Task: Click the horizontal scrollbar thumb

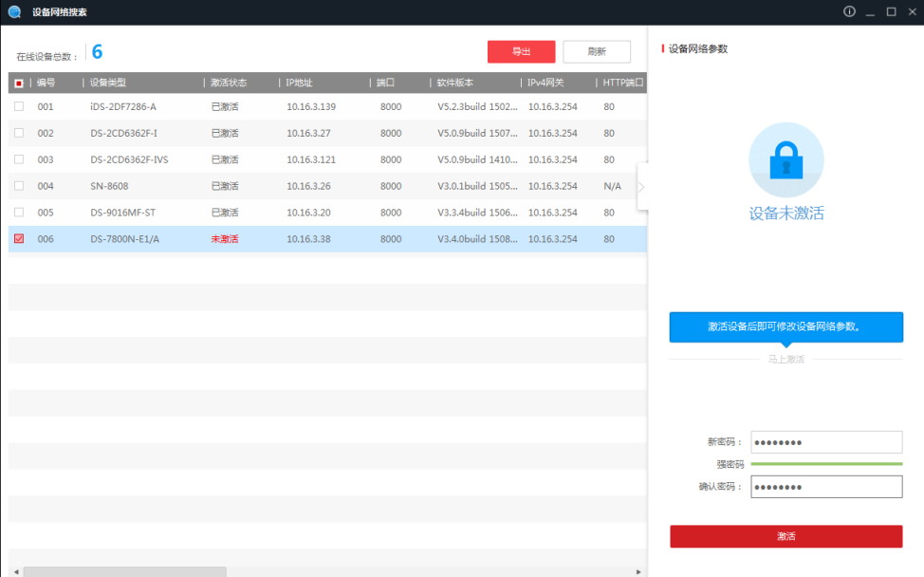Action: (124, 572)
